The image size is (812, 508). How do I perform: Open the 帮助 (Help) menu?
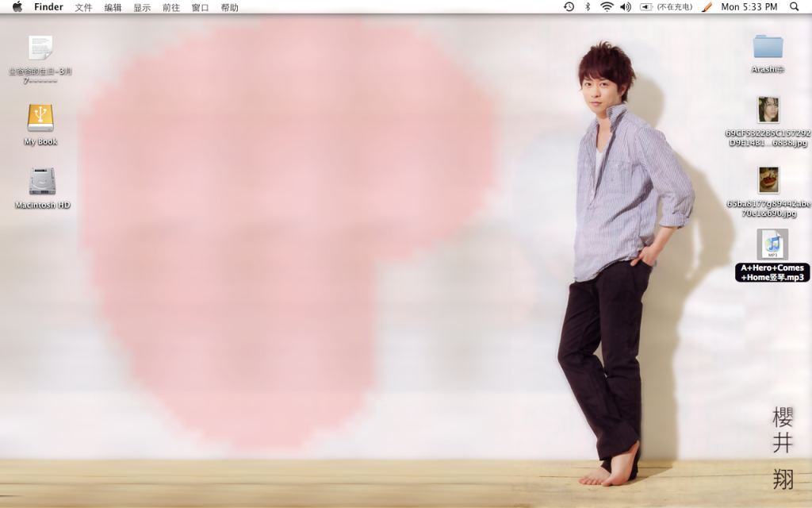coord(229,7)
